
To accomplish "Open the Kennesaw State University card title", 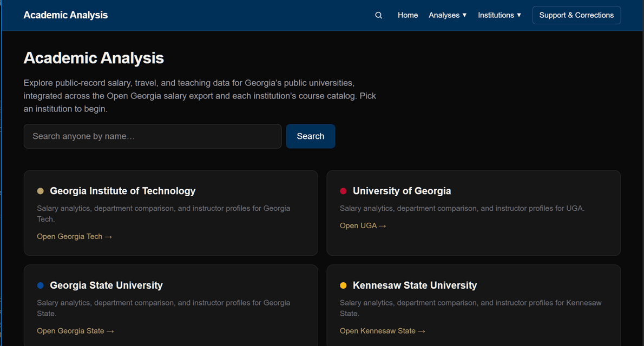I will [415, 285].
